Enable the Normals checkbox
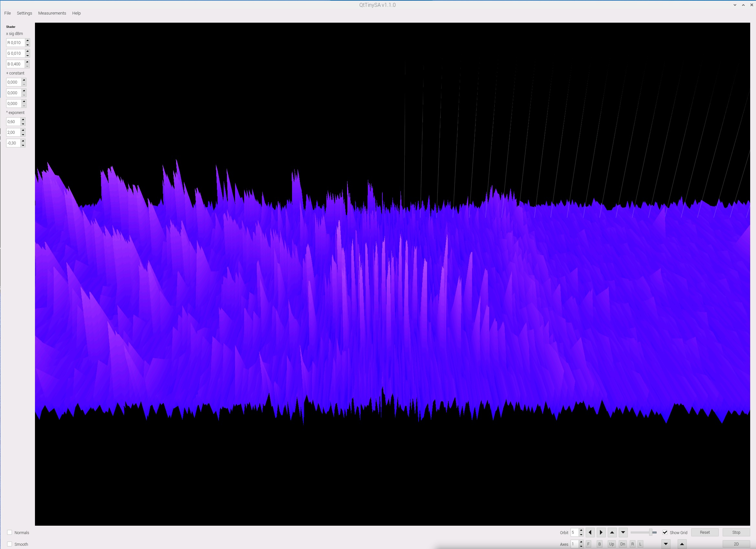Viewport: 756px width, 549px height. 10,533
